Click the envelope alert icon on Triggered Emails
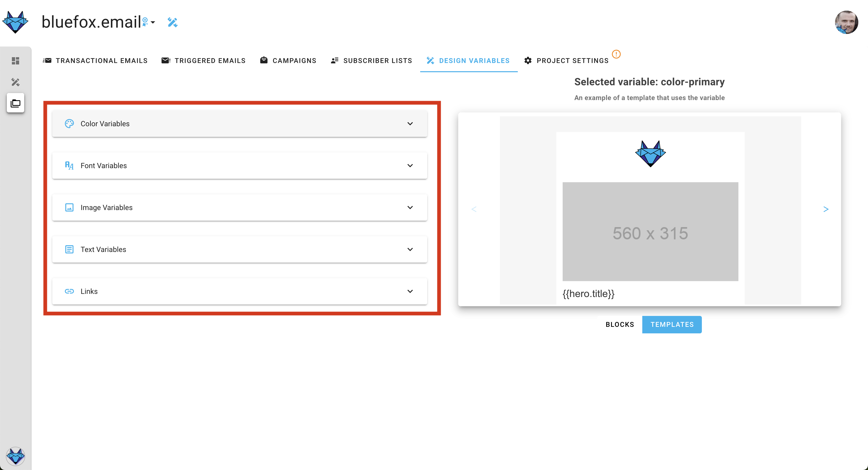 click(166, 60)
